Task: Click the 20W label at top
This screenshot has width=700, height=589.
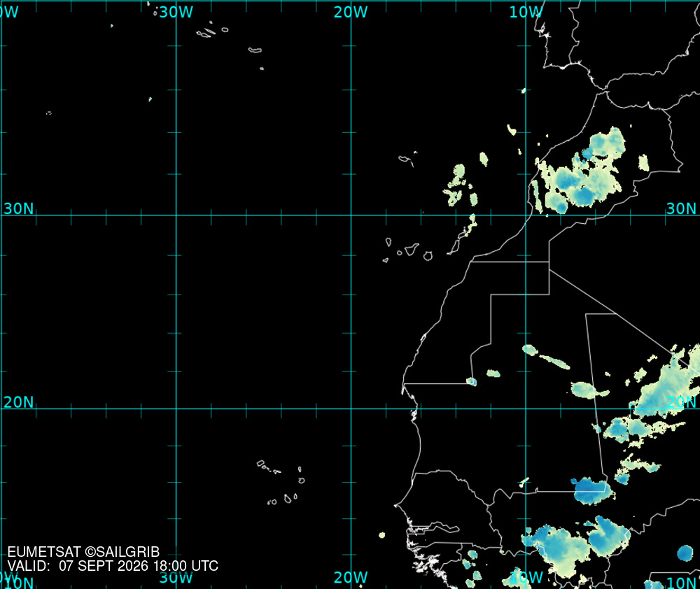Action: [351, 12]
